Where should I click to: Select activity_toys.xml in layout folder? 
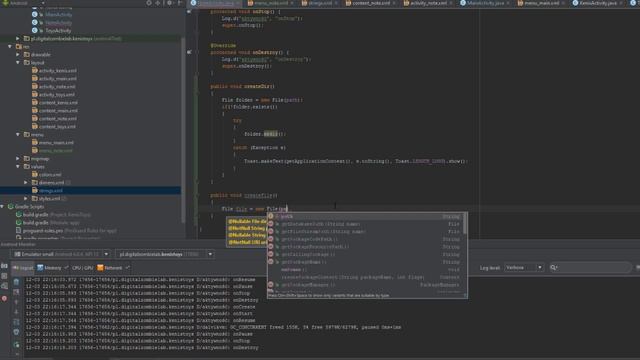click(57, 94)
